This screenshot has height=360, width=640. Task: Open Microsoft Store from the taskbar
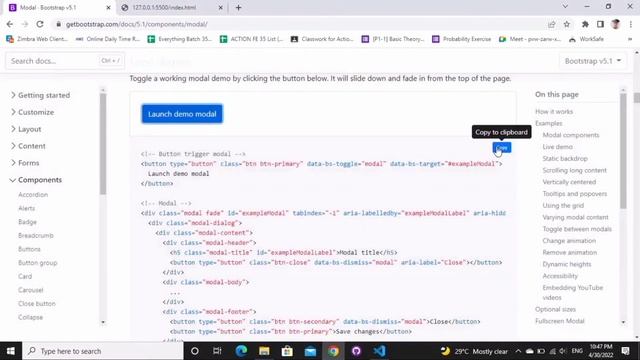287,351
